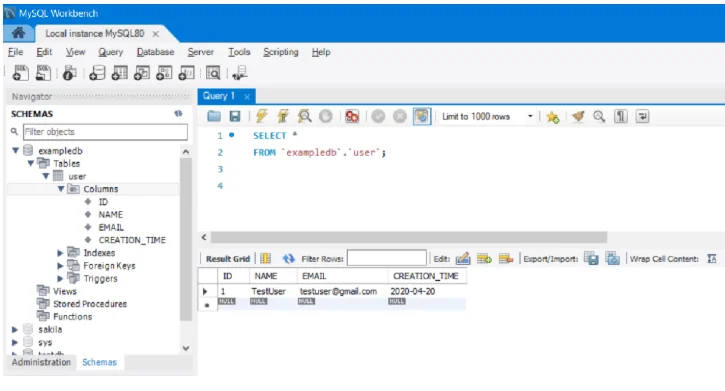Select the CREATION_TIME column in tree
725x391 pixels.
tap(132, 240)
